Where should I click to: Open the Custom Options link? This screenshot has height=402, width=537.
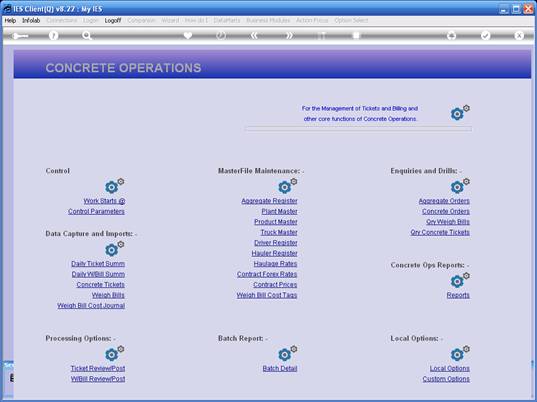(446, 379)
